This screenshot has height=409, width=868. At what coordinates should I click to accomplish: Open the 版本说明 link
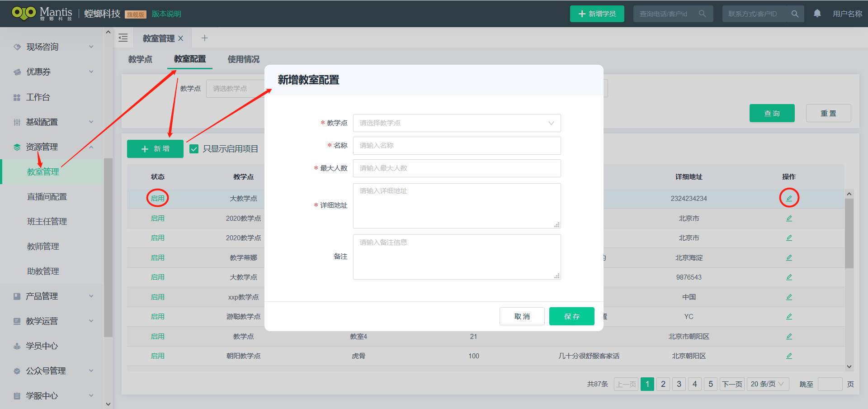pyautogui.click(x=166, y=14)
